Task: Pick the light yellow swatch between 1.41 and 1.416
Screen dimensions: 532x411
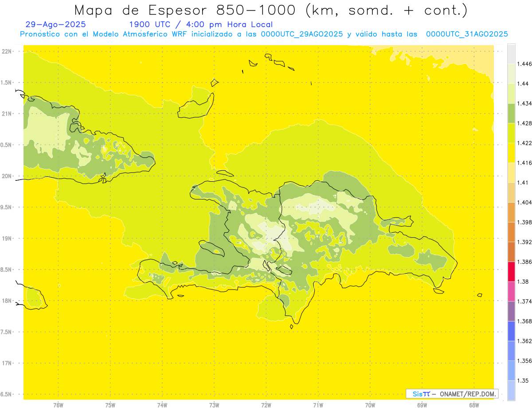Action: pyautogui.click(x=511, y=172)
